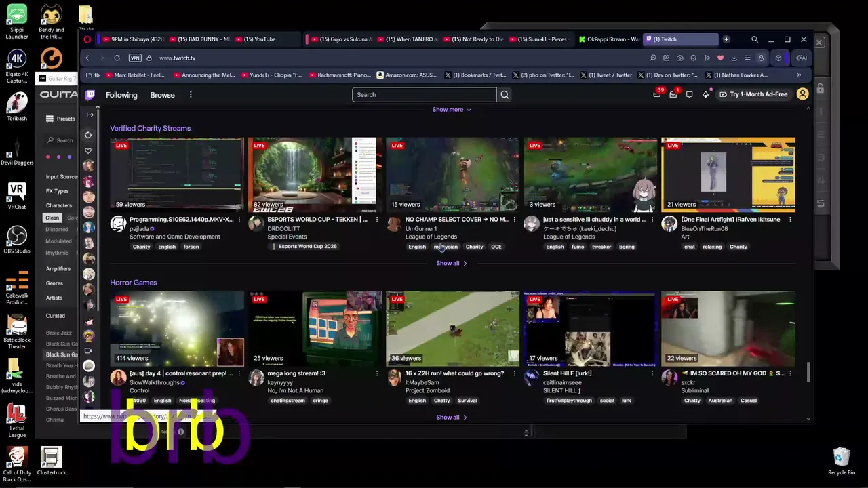This screenshot has width=868, height=488.
Task: Open a new browser tab
Action: tap(726, 39)
